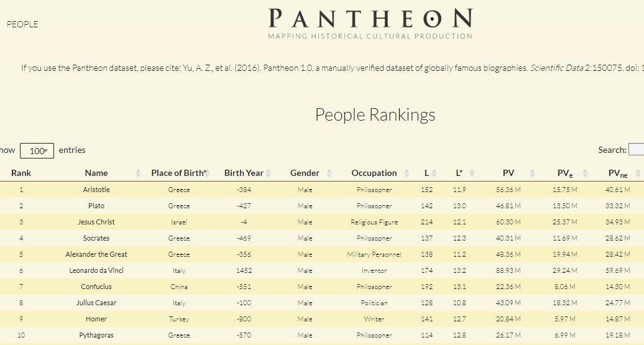
Task: Select the Alexander the Great name cell
Action: click(96, 254)
